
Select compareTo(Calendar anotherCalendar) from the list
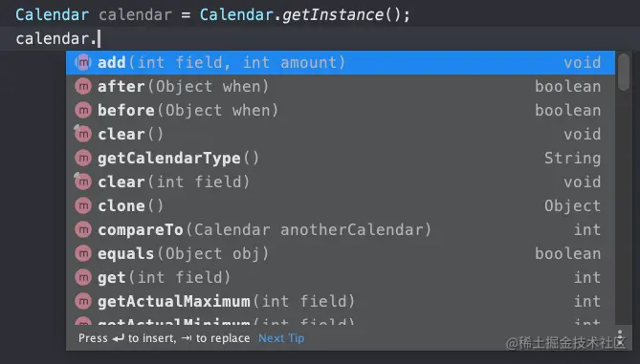[x=341, y=230]
